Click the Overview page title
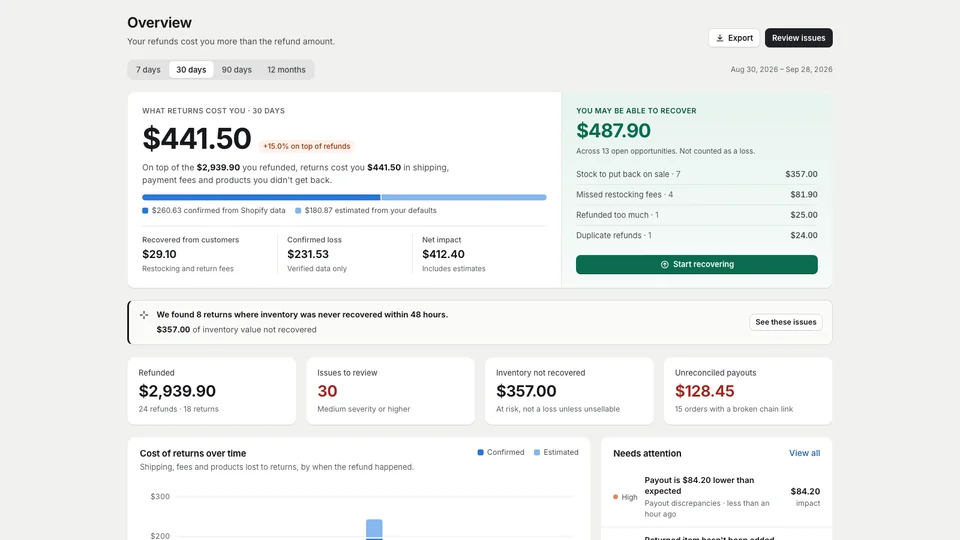The height and width of the screenshot is (540, 960). point(159,23)
